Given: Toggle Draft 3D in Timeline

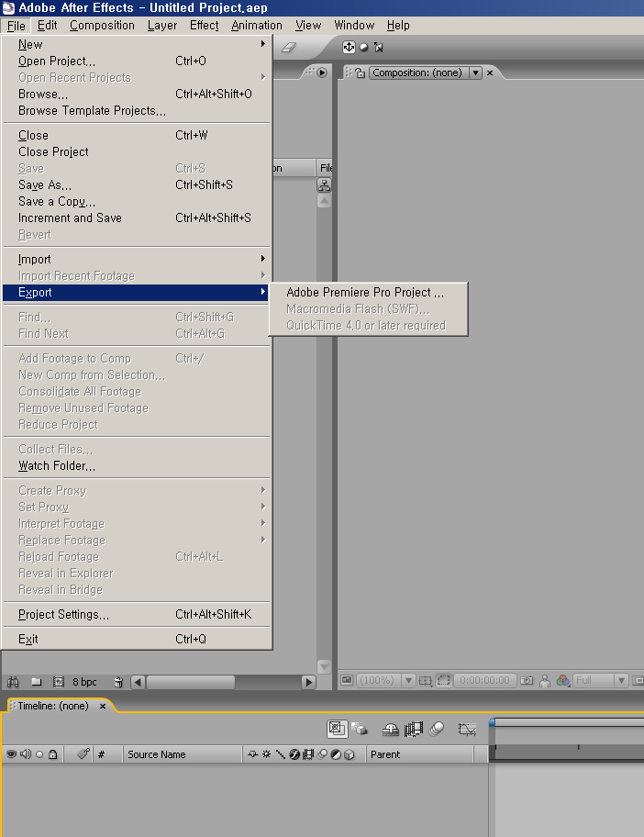Looking at the screenshot, I should click(360, 730).
